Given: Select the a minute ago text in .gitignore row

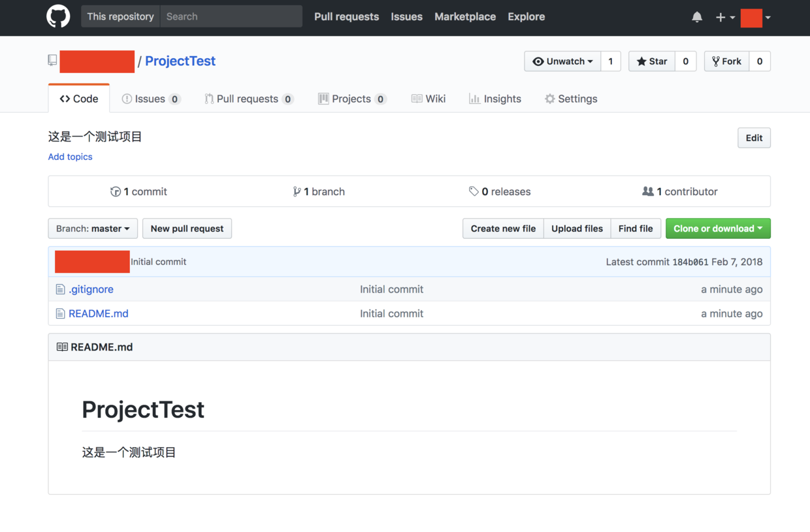Looking at the screenshot, I should click(732, 289).
